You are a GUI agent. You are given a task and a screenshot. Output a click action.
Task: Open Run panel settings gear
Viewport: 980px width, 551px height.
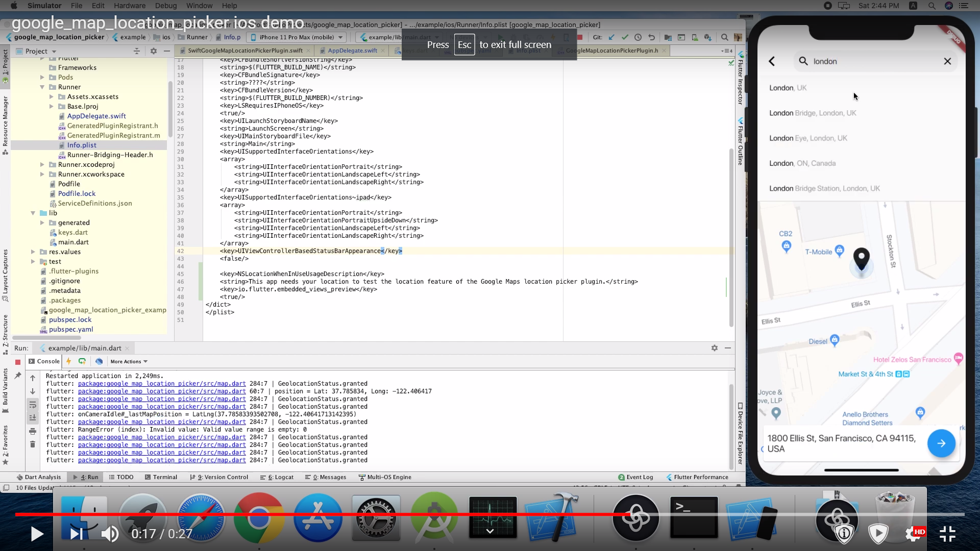714,348
